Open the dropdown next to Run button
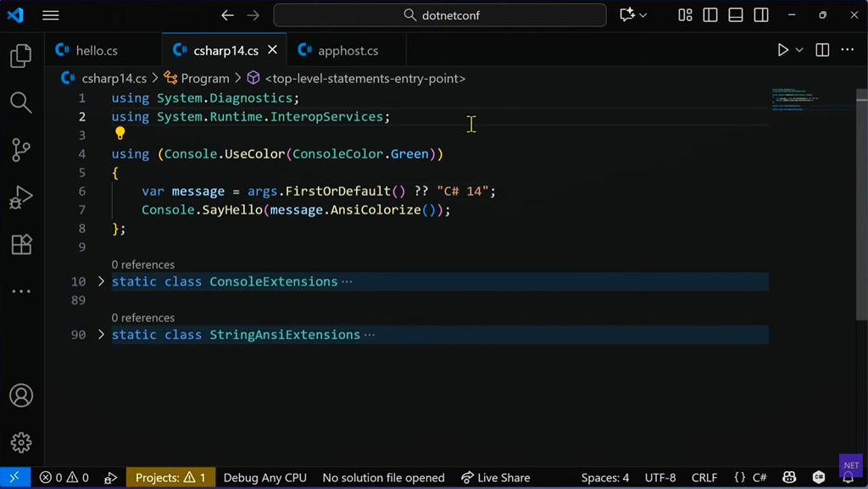The image size is (868, 489). [799, 50]
